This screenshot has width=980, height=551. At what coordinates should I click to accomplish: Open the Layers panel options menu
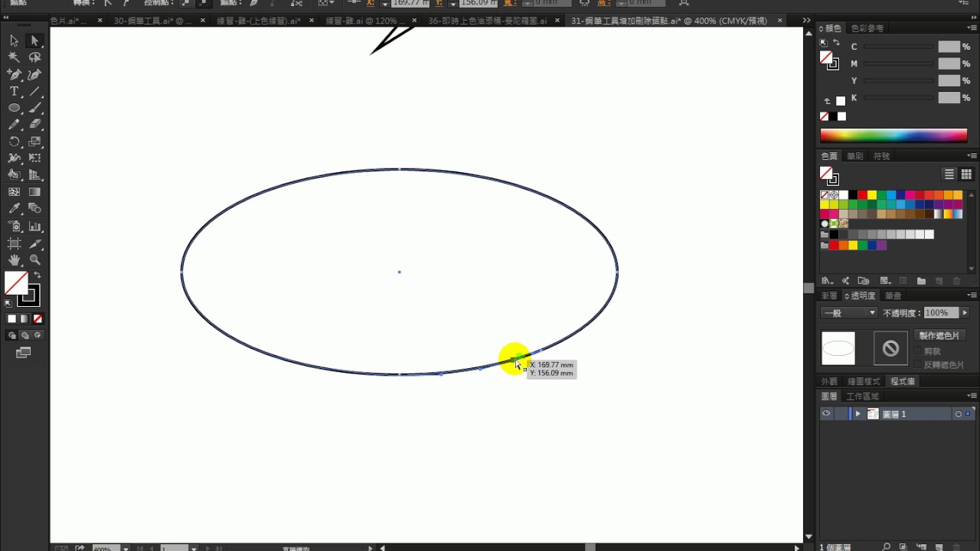pos(972,396)
